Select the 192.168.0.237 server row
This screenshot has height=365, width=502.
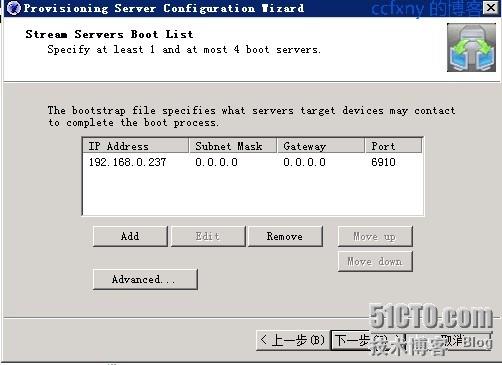(253, 162)
